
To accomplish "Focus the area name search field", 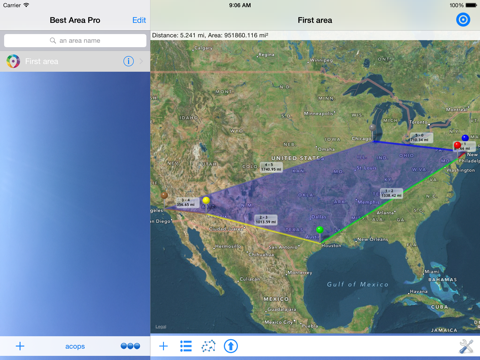I will tap(75, 41).
